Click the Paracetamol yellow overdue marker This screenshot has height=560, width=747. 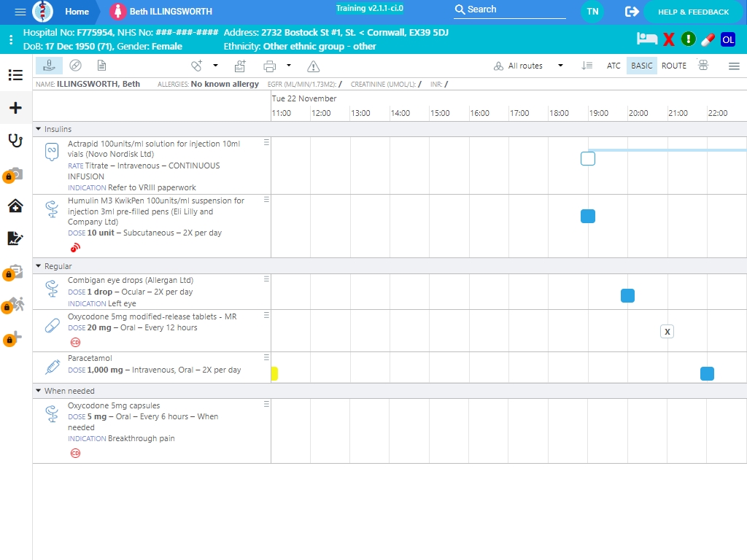coord(274,374)
